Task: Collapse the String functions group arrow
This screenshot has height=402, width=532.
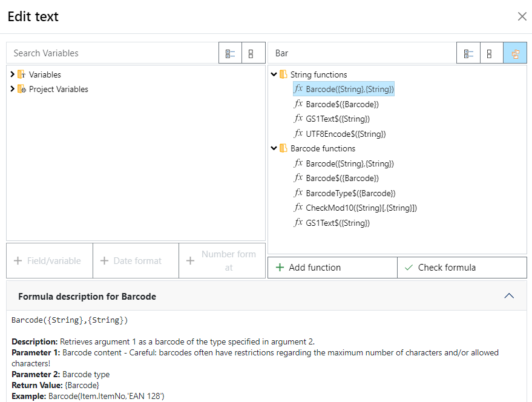Action: [x=274, y=74]
